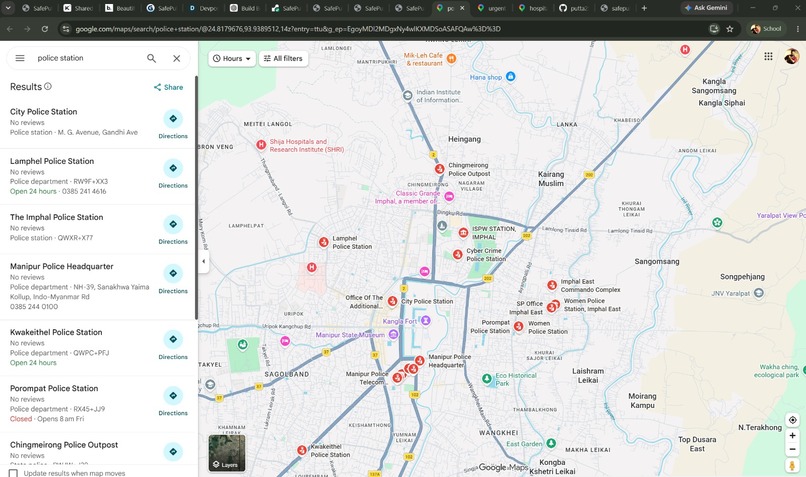
Task: Switch to the GitHub putta2 tab
Action: 573,8
